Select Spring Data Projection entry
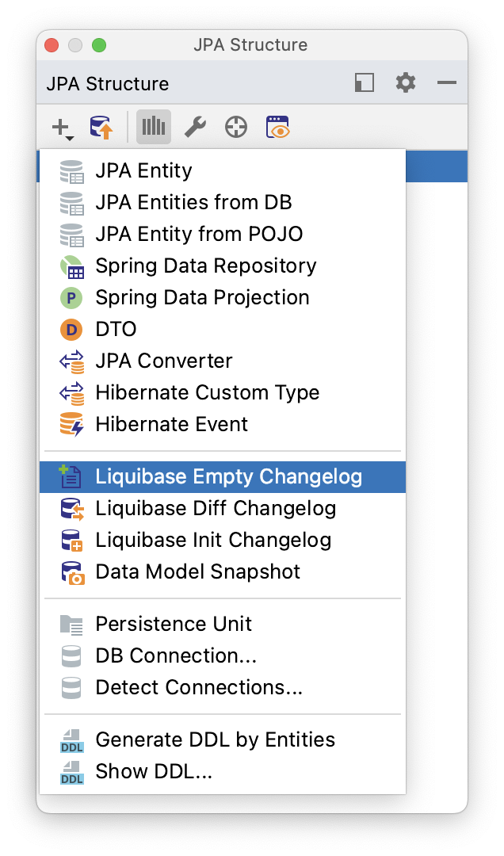This screenshot has width=504, height=856. 223,297
